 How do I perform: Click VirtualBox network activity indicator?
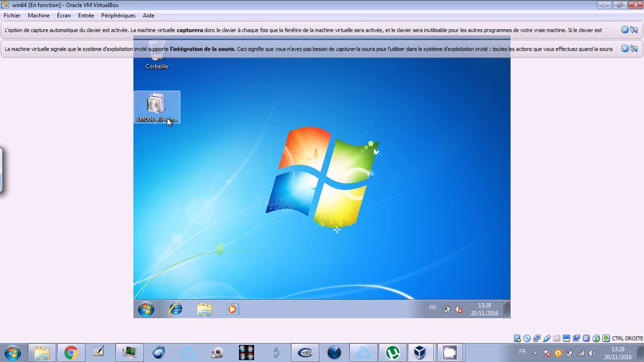point(537,338)
